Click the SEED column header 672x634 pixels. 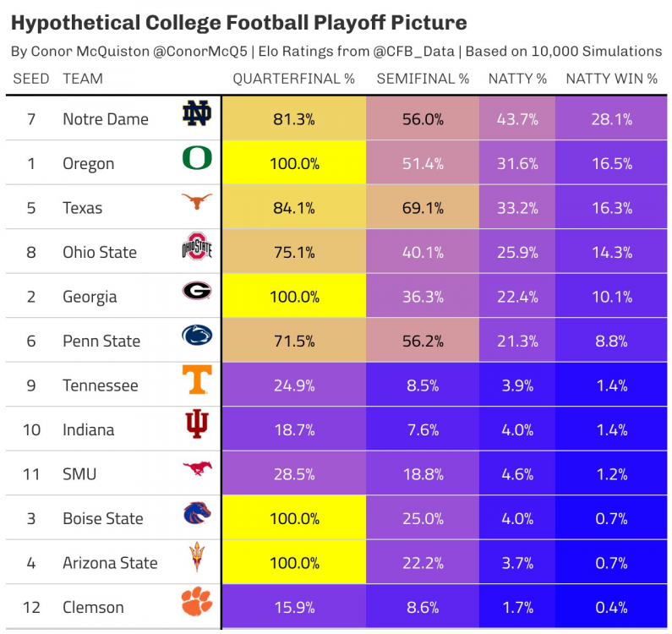(x=31, y=79)
